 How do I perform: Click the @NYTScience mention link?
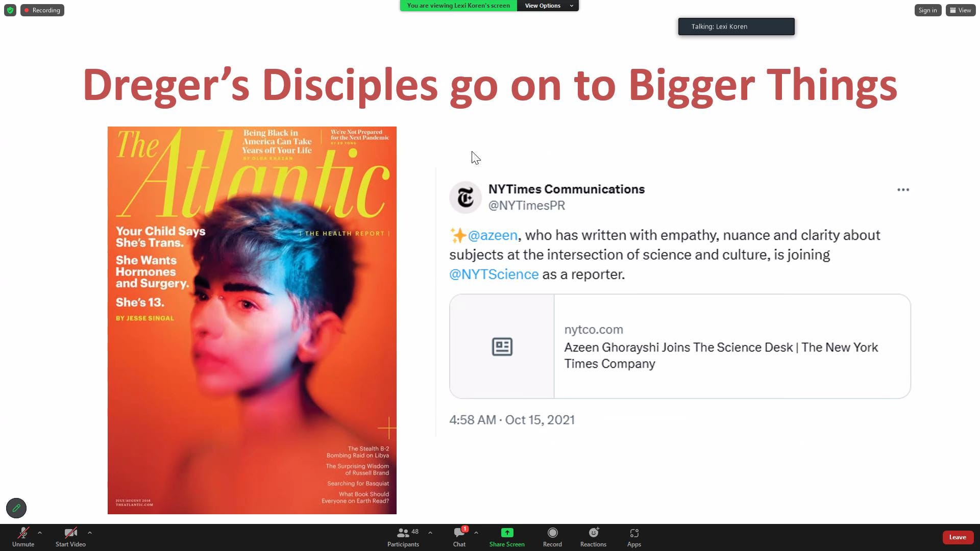(x=494, y=274)
